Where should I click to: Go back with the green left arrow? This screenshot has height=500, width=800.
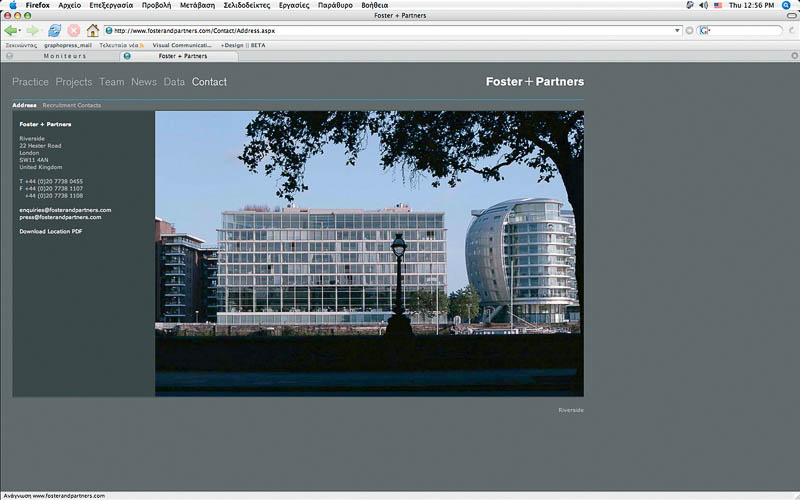pos(10,31)
